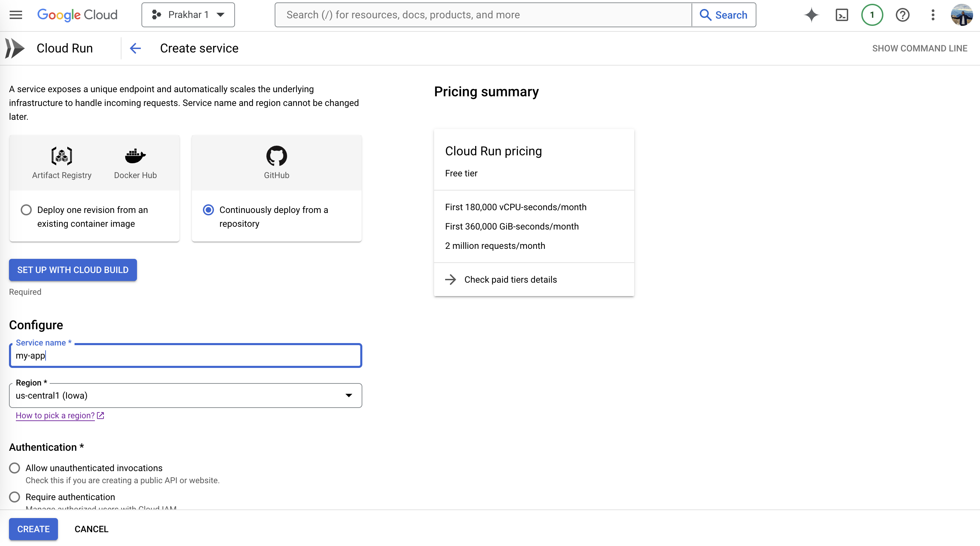Go back using the back arrow

pos(135,48)
